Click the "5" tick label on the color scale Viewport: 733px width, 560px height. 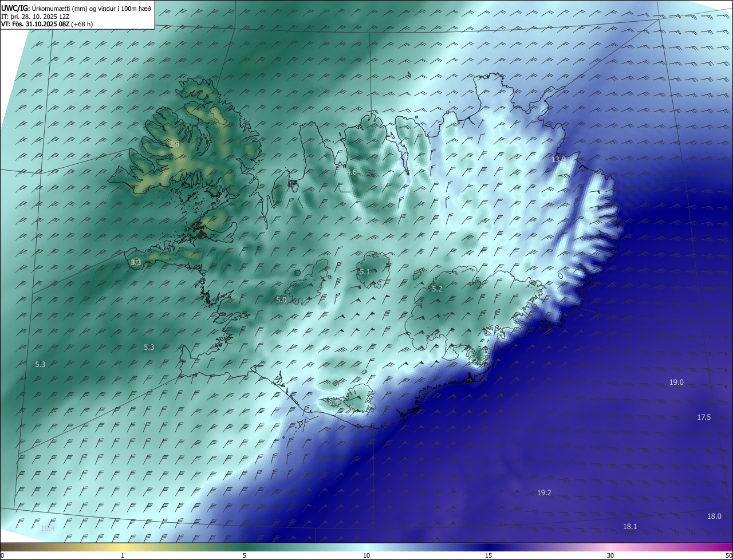(x=245, y=555)
